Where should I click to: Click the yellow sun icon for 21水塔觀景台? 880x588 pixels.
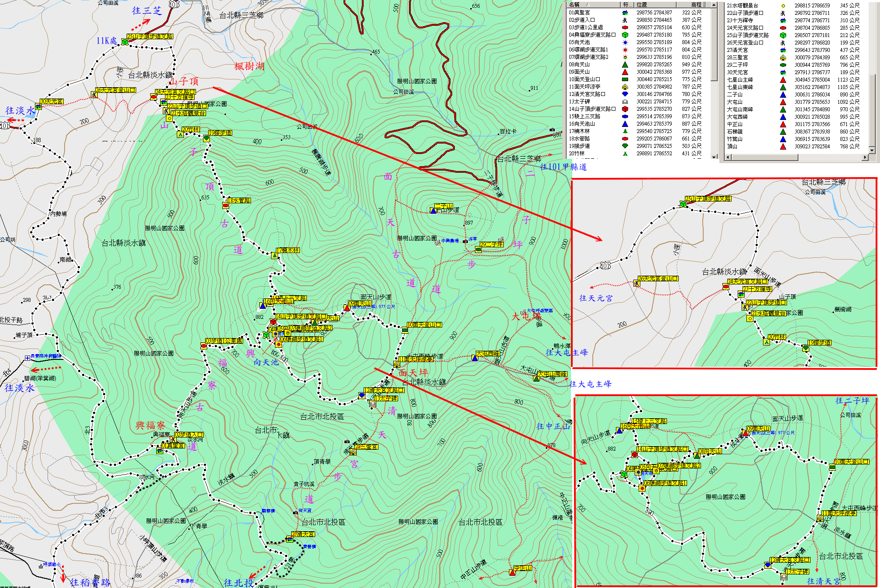783,6
